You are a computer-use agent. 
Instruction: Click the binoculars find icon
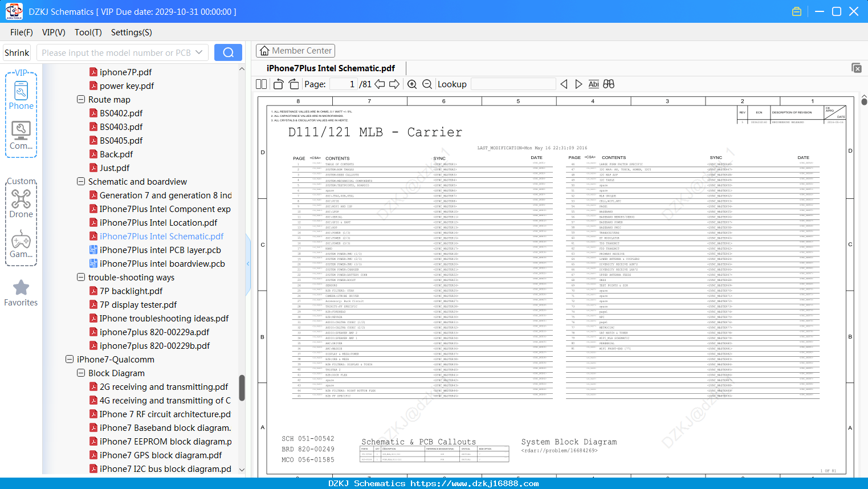coord(609,84)
